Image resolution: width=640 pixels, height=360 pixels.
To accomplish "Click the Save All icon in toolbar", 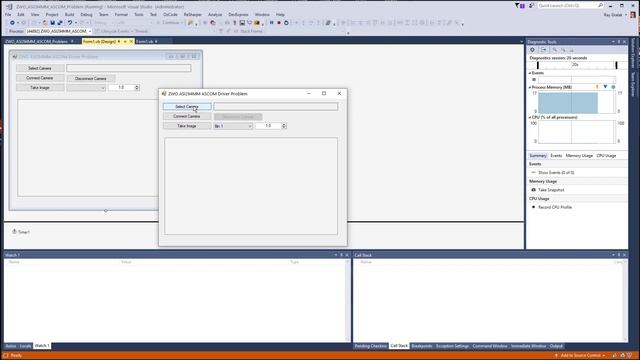I will tap(60, 23).
